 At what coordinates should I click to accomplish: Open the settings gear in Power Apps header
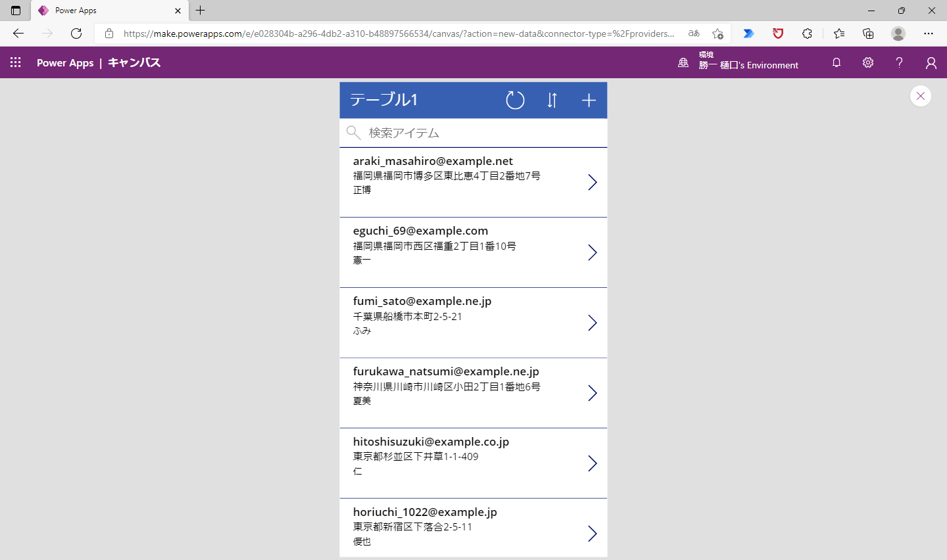868,62
